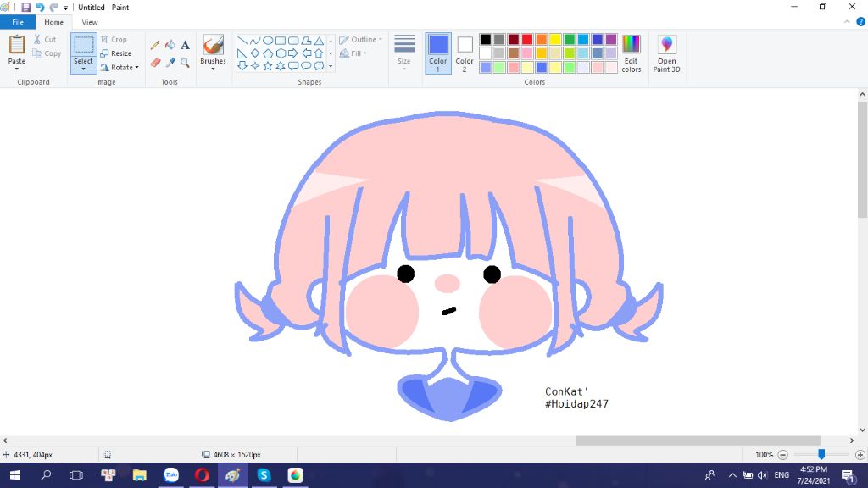Choose the Polygon shape
Viewport: 868px width, 488px height.
pos(306,41)
